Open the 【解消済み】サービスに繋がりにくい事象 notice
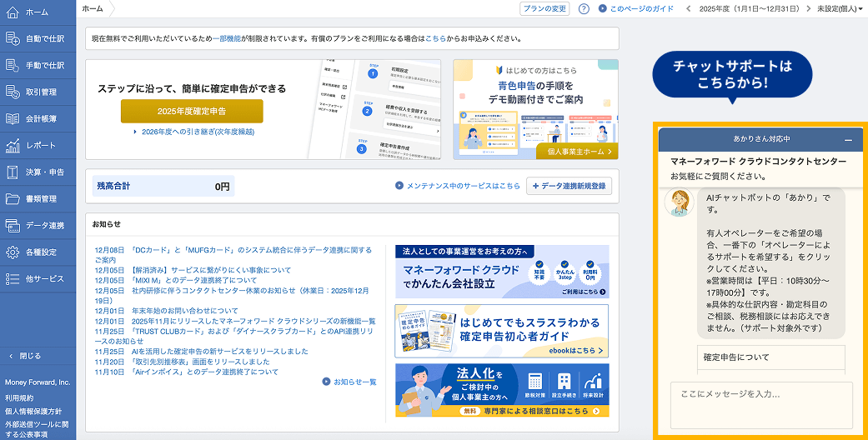Image resolution: width=868 pixels, height=440 pixels. click(x=211, y=270)
